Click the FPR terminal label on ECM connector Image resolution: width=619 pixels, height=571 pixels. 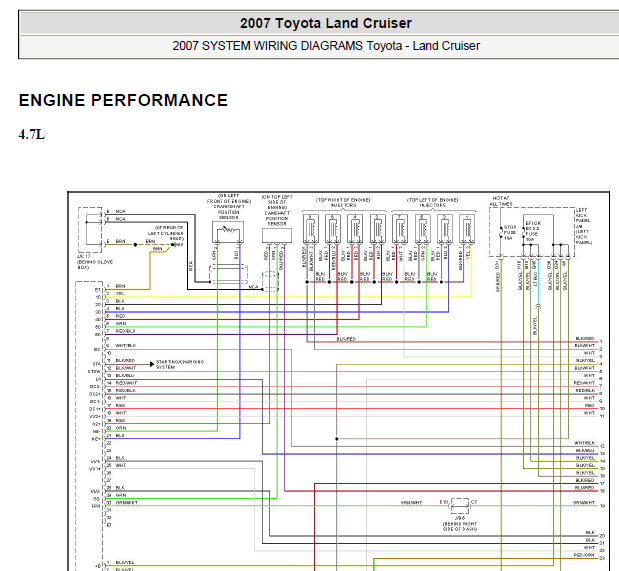pyautogui.click(x=96, y=506)
